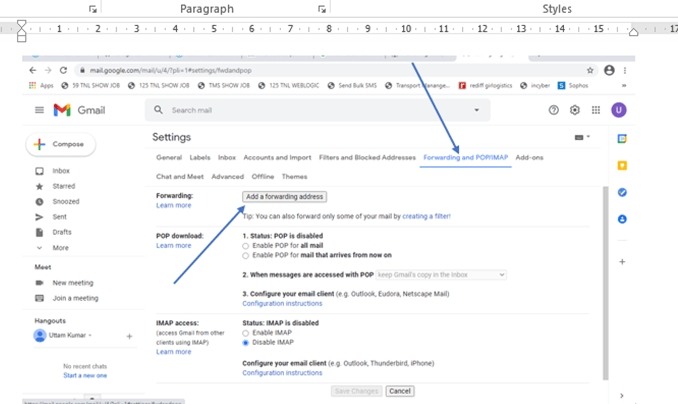Expand search options arrow in search bar
Screen dimensions: 678x404
point(477,110)
